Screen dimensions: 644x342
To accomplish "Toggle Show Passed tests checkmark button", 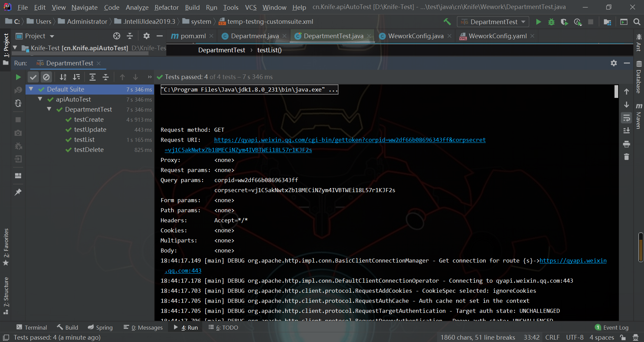I will (x=33, y=77).
